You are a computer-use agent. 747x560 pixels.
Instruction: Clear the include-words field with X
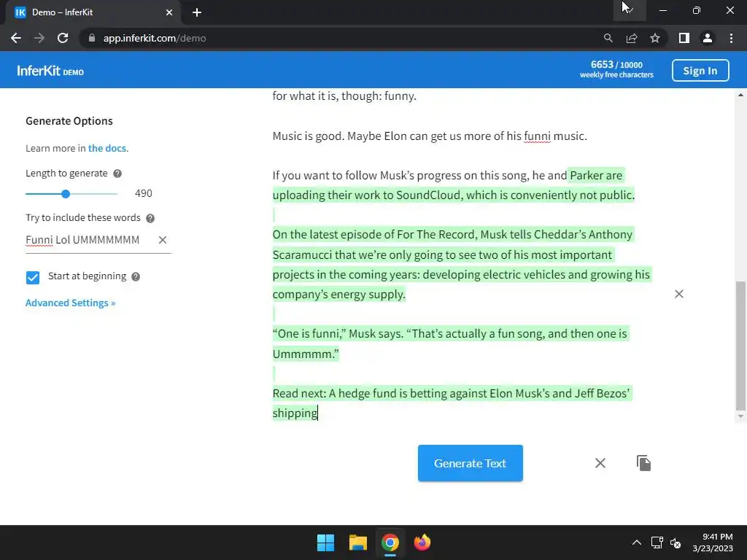click(163, 240)
